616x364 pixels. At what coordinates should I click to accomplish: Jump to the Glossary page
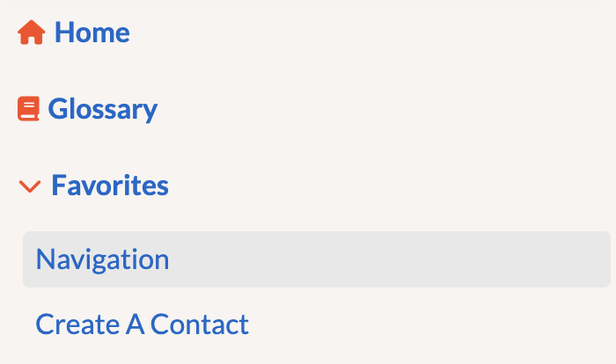102,110
